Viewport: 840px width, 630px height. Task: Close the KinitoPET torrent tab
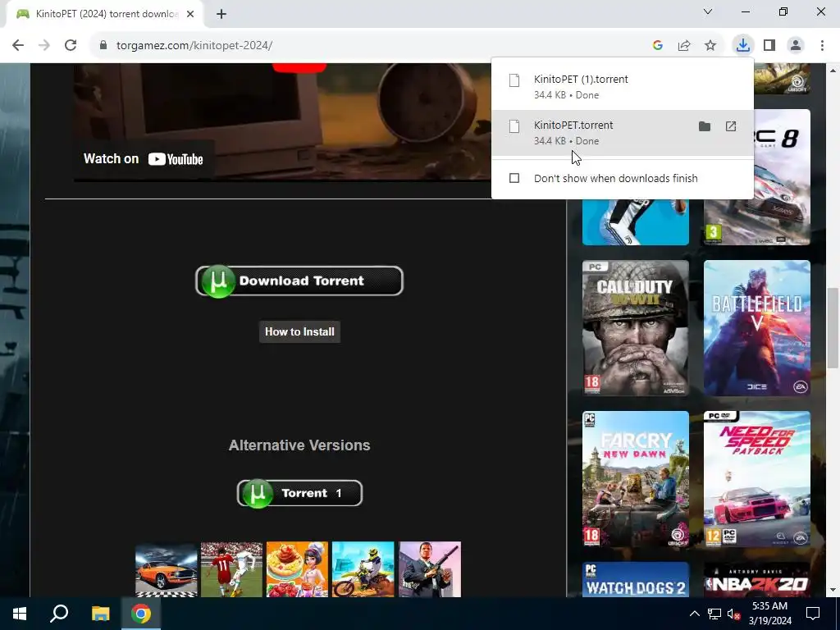(x=190, y=14)
